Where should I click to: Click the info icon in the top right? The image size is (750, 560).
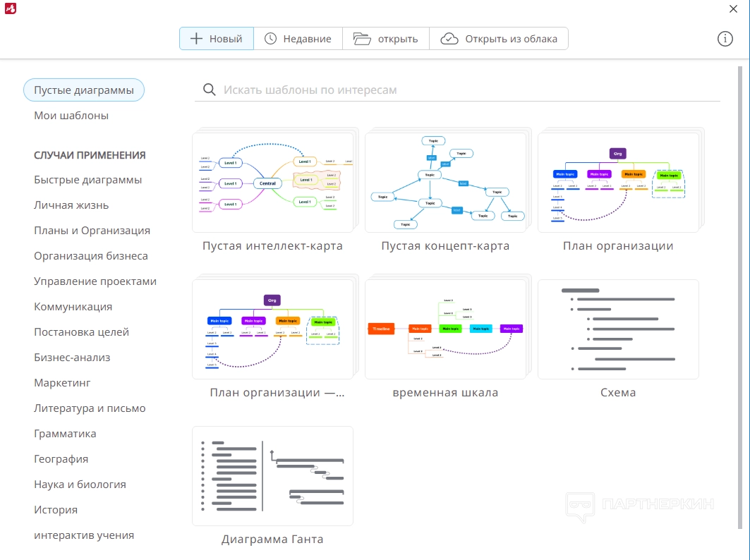coord(725,39)
